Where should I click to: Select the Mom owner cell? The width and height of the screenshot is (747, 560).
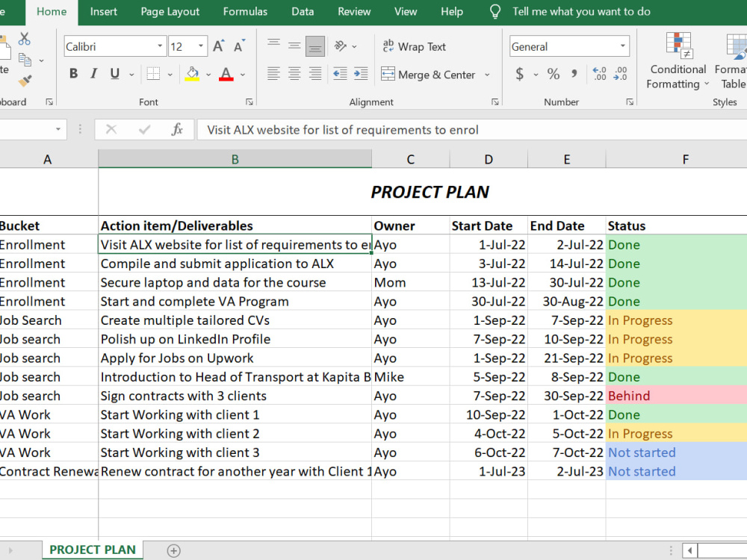[x=411, y=282]
